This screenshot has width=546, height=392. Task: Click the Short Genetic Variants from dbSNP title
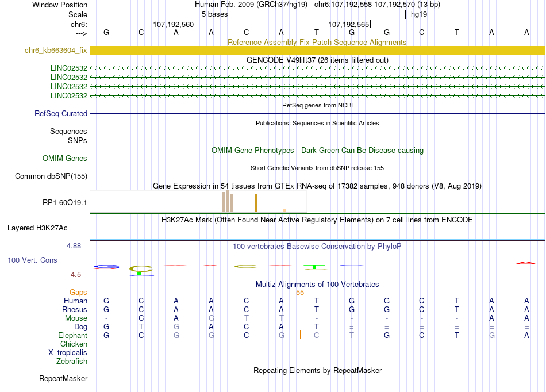pyautogui.click(x=317, y=168)
